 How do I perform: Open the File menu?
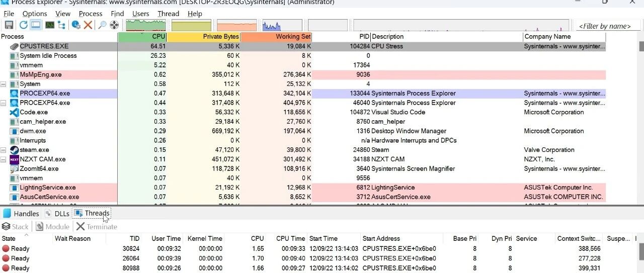click(9, 14)
